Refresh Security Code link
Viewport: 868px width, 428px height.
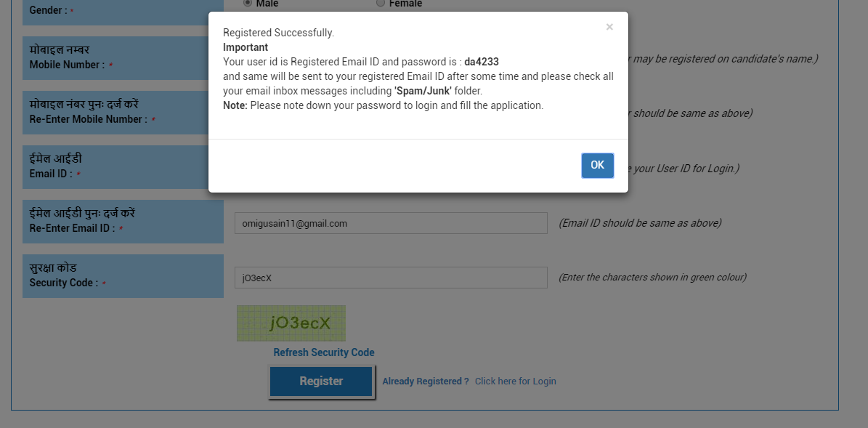[x=324, y=352]
